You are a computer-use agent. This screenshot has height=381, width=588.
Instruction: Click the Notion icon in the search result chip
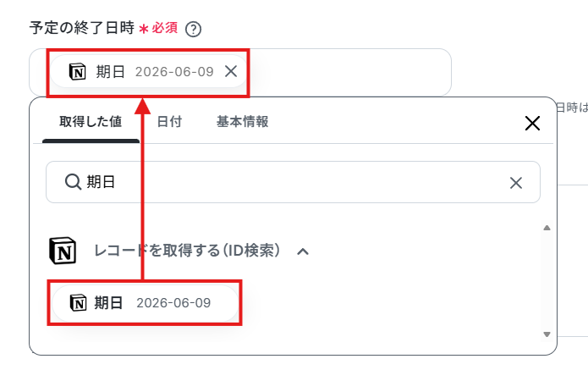(79, 302)
